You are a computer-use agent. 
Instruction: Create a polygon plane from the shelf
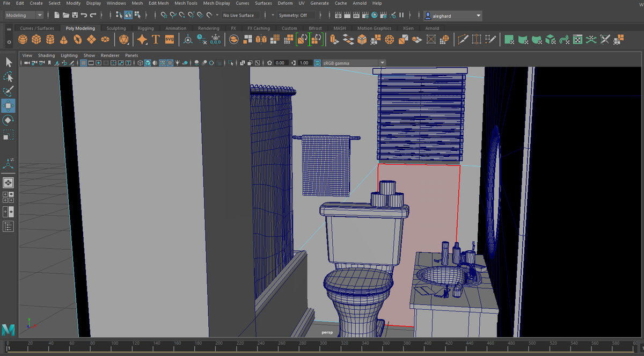click(x=92, y=39)
